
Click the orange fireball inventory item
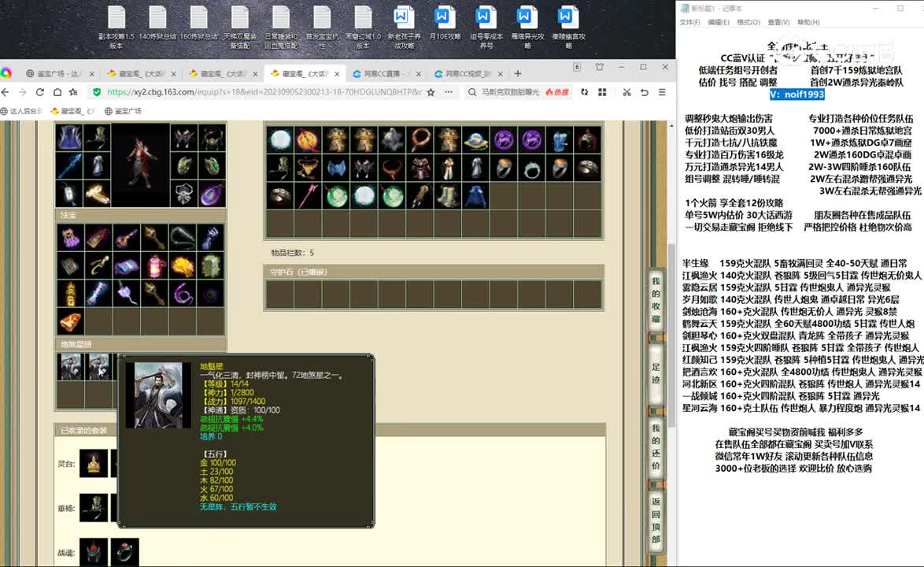(x=309, y=140)
